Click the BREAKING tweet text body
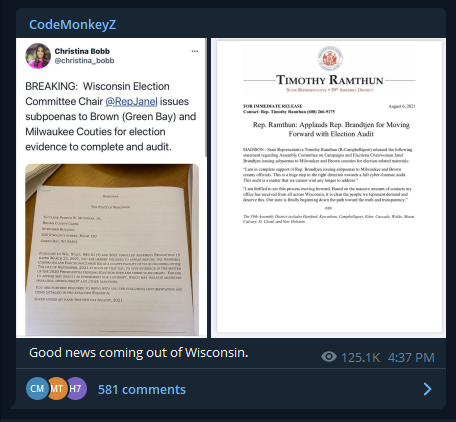This screenshot has height=422, width=456. pyautogui.click(x=111, y=116)
